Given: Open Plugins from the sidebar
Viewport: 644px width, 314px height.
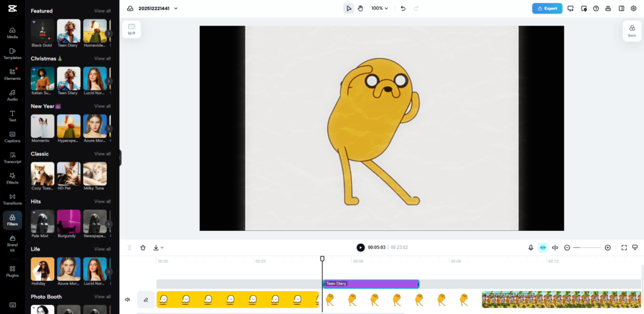Looking at the screenshot, I should point(13,271).
